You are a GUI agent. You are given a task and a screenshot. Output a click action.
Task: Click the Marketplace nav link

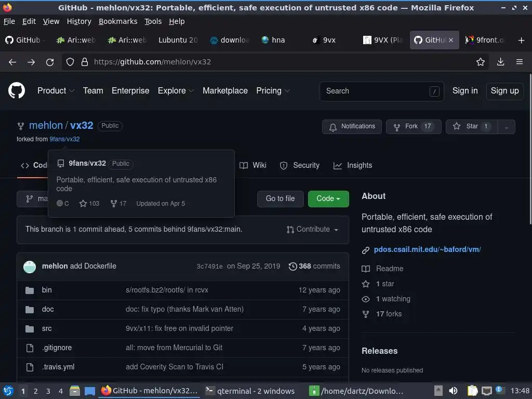pos(225,90)
